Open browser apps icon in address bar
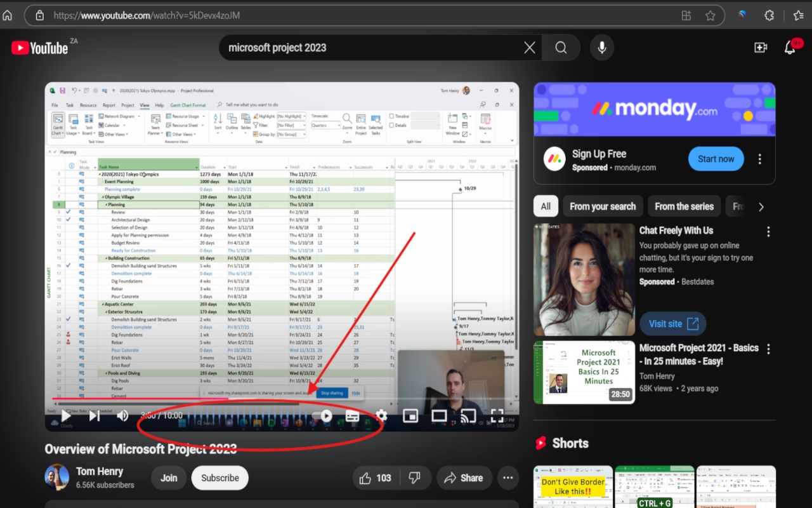 686,15
